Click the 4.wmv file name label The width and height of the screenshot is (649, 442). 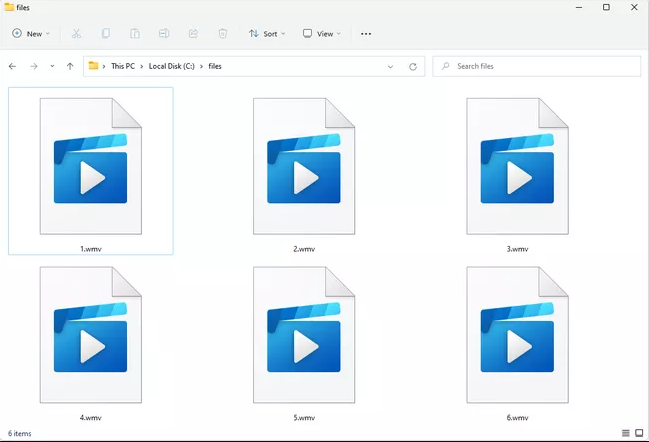click(91, 418)
